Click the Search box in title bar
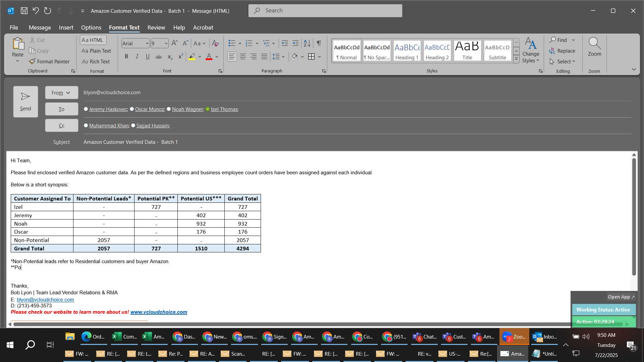The height and width of the screenshot is (362, 644). point(325,11)
